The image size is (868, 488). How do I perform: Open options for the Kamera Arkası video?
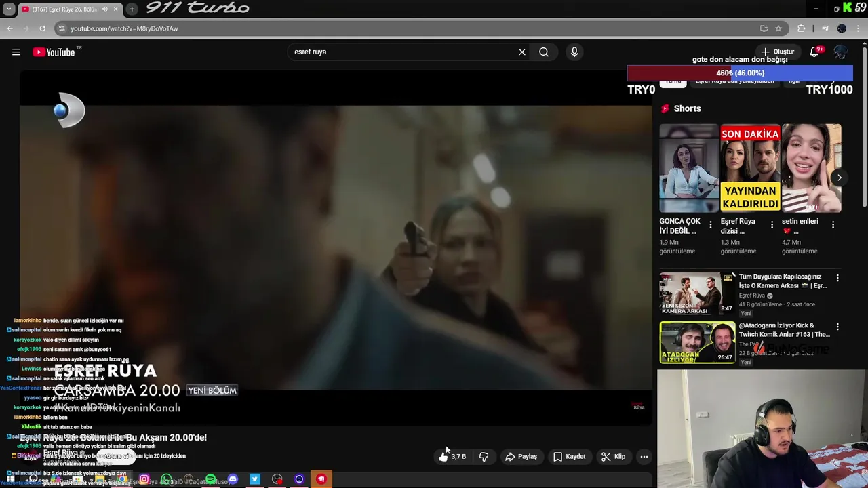coord(837,278)
